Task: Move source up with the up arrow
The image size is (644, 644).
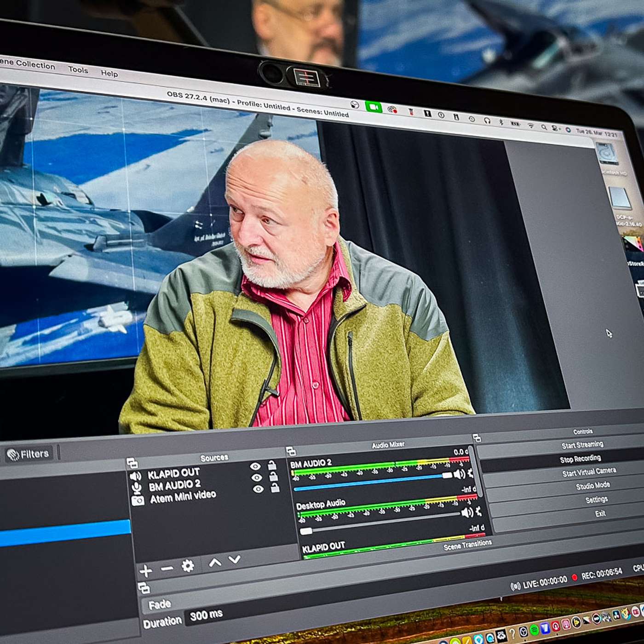Action: 215,562
